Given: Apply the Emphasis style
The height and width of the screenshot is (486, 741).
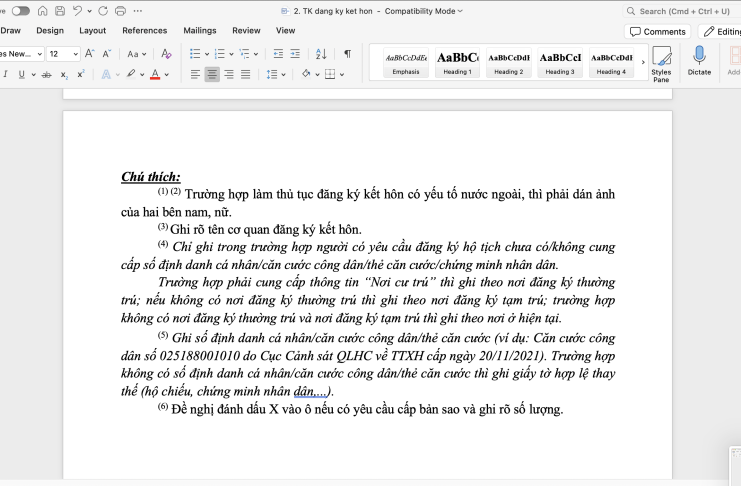Looking at the screenshot, I should pyautogui.click(x=406, y=62).
